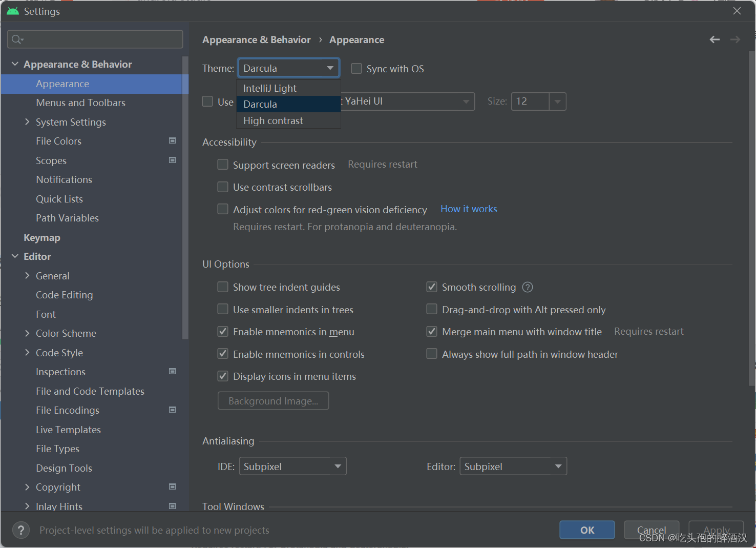Open the How it works link
Viewport: 756px width, 548px height.
[x=468, y=209]
